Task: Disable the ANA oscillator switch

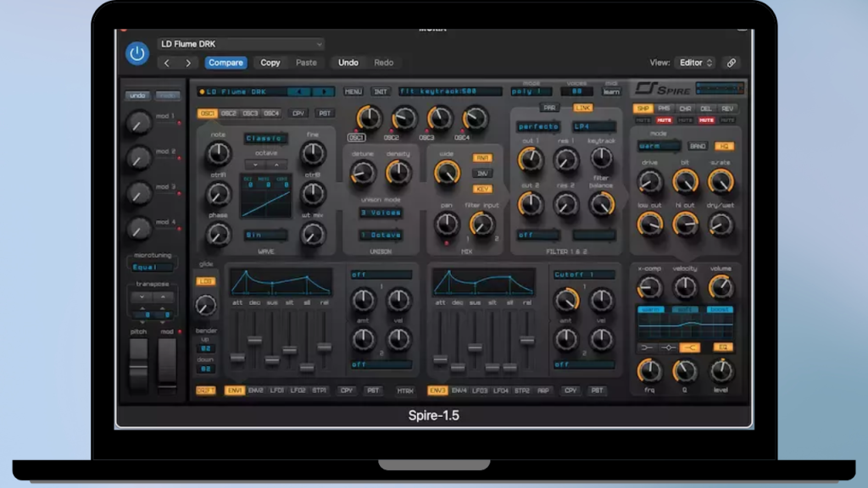Action: pyautogui.click(x=482, y=158)
